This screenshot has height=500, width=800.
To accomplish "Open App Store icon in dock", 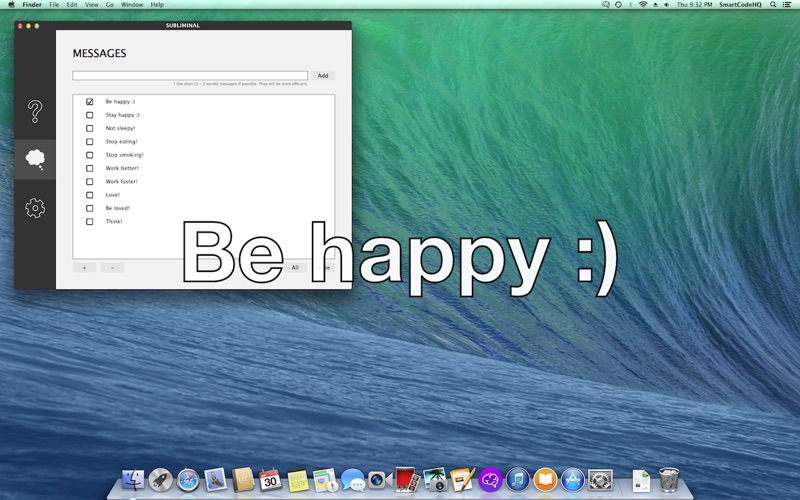I will (573, 480).
